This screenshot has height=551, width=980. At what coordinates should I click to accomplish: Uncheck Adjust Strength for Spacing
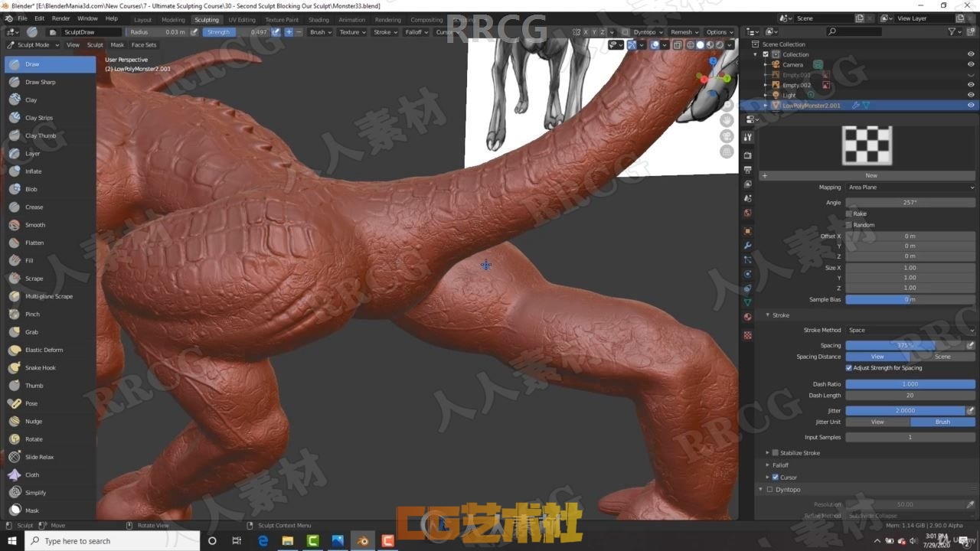point(848,367)
